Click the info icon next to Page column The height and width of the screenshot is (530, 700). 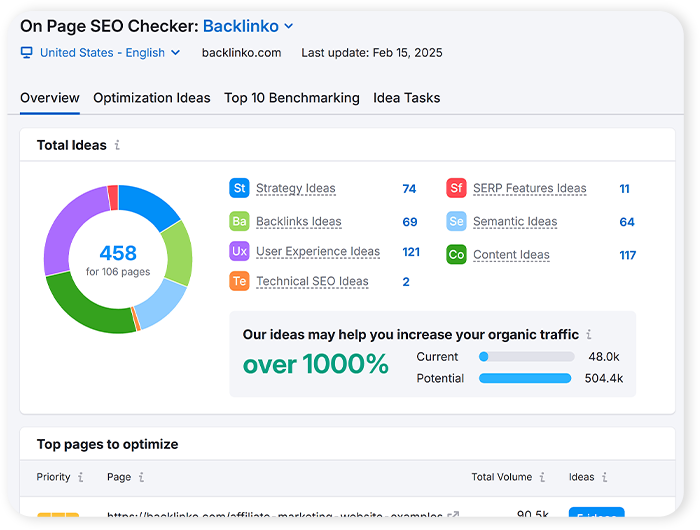141,477
